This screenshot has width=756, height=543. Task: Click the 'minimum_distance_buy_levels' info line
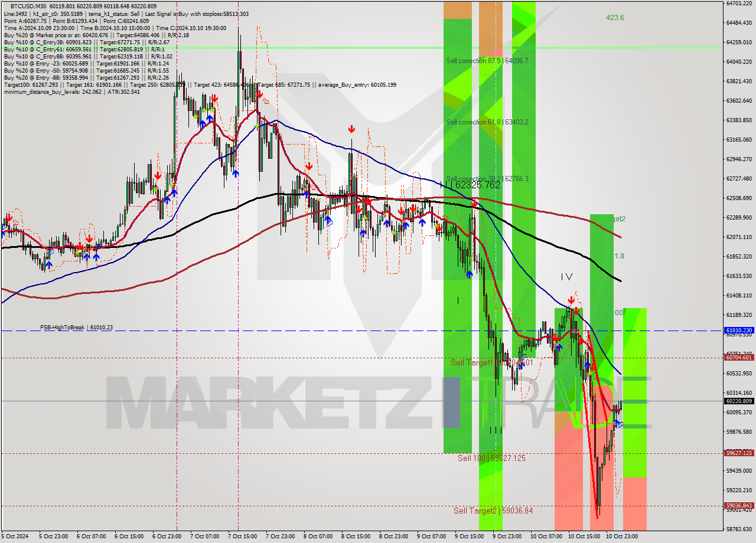(x=72, y=91)
